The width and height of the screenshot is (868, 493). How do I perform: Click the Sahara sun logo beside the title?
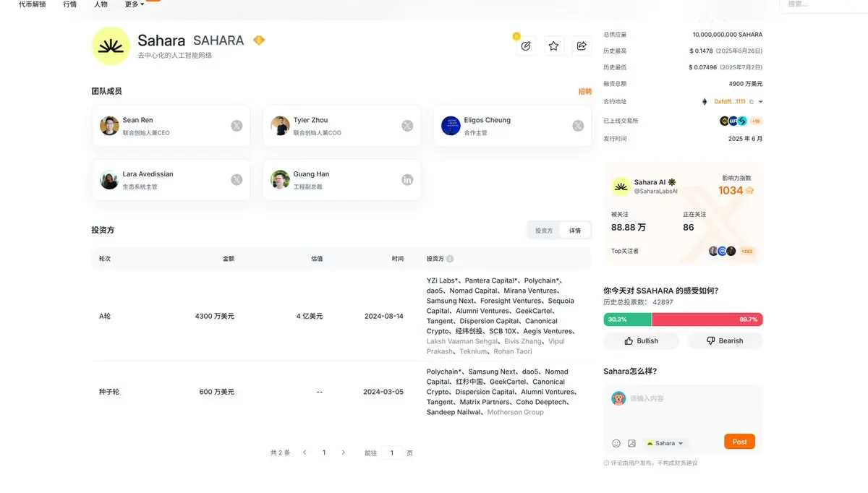pyautogui.click(x=111, y=46)
